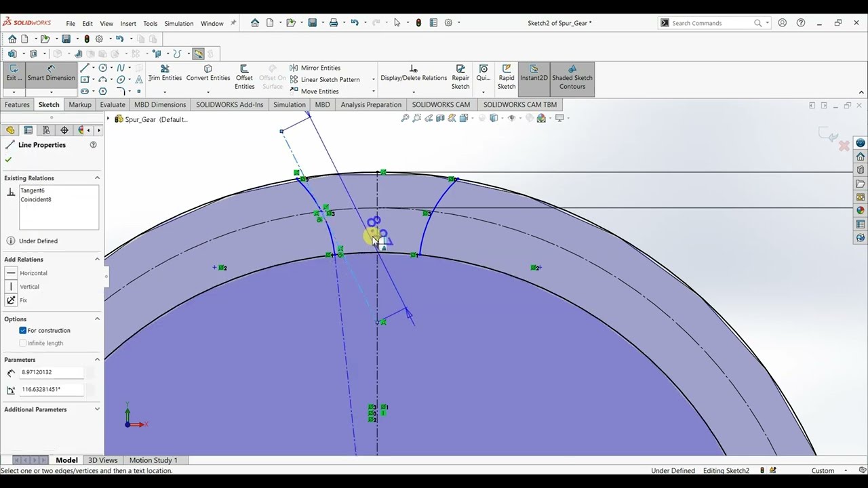
Task: Click the Smart Dimension tool
Action: coord(51,73)
